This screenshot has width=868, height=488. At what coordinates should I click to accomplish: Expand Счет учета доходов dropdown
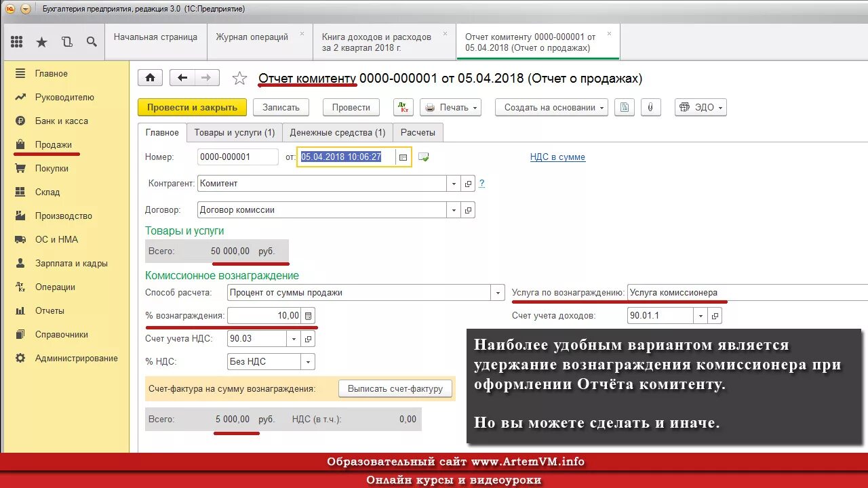[701, 316]
